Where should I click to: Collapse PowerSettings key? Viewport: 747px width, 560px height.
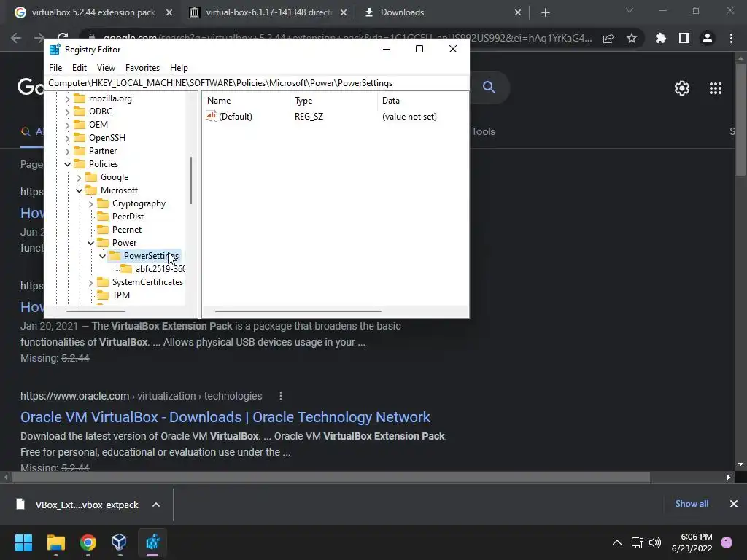[x=102, y=256]
